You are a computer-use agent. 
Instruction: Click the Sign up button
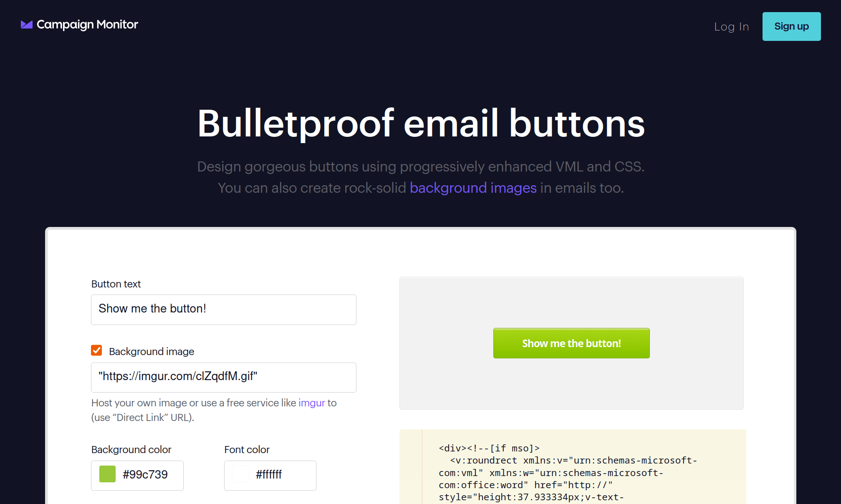791,26
